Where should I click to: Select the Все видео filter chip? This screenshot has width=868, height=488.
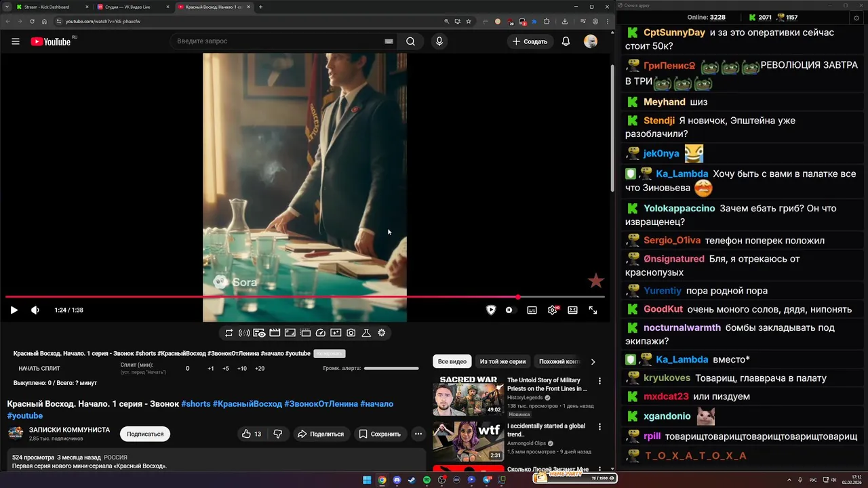(x=452, y=361)
